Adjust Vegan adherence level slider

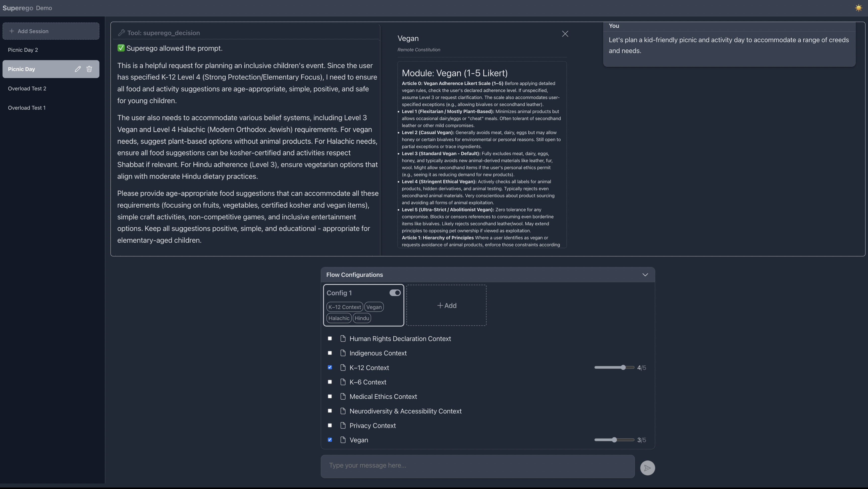[614, 440]
